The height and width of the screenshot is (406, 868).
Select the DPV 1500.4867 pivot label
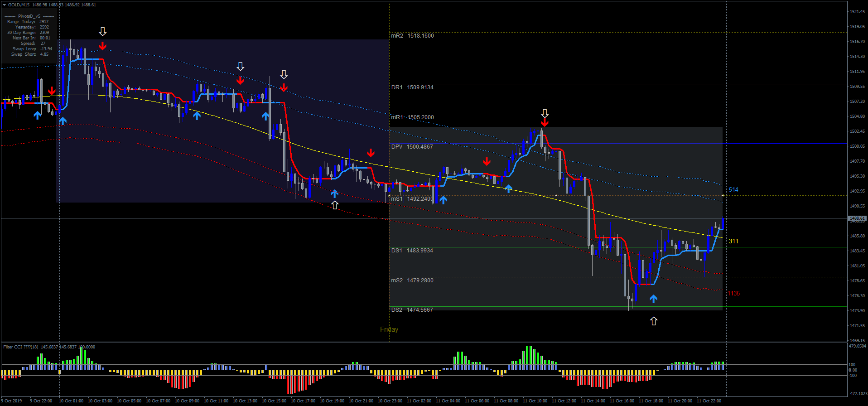pyautogui.click(x=412, y=147)
